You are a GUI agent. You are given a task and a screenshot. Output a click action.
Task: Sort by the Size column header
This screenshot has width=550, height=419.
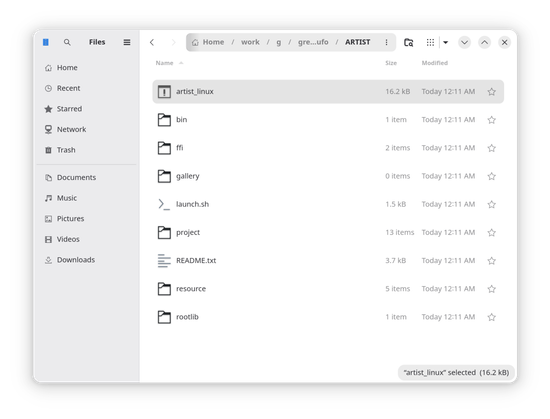(391, 63)
